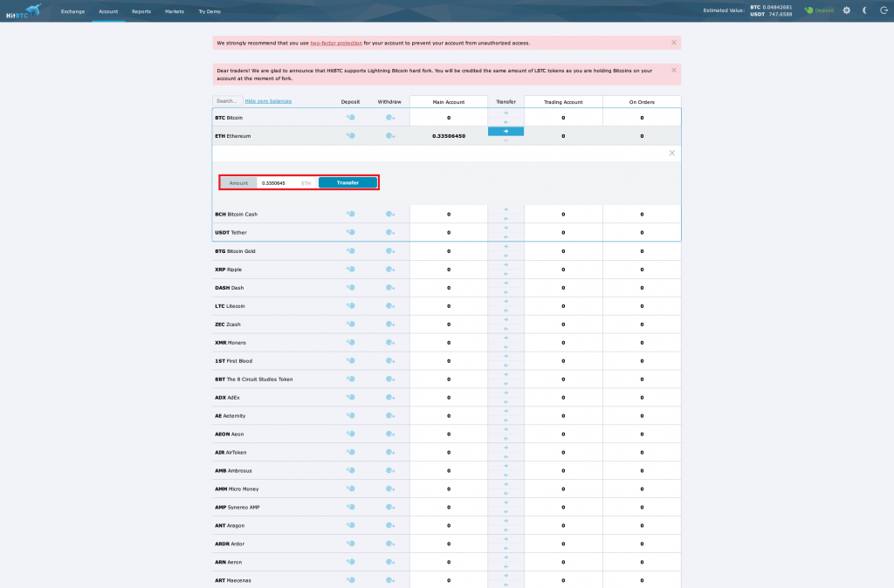Click the withdraw icon for ARN Aeron
This screenshot has height=588, width=894.
[x=390, y=562]
